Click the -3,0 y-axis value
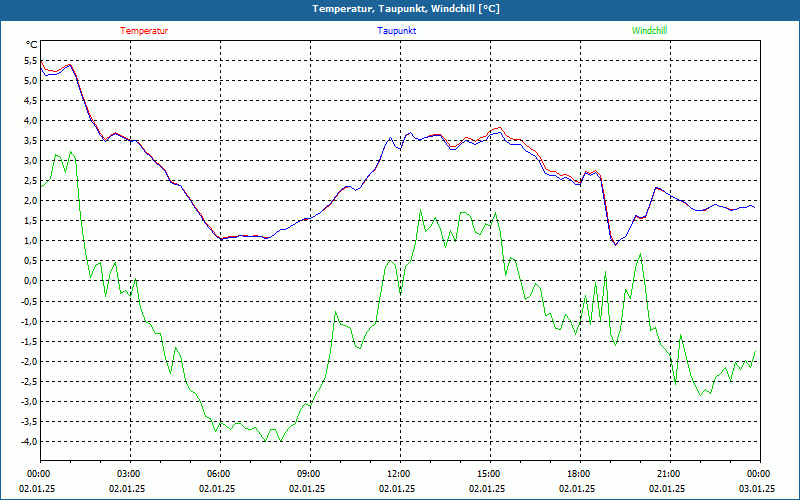 30,402
